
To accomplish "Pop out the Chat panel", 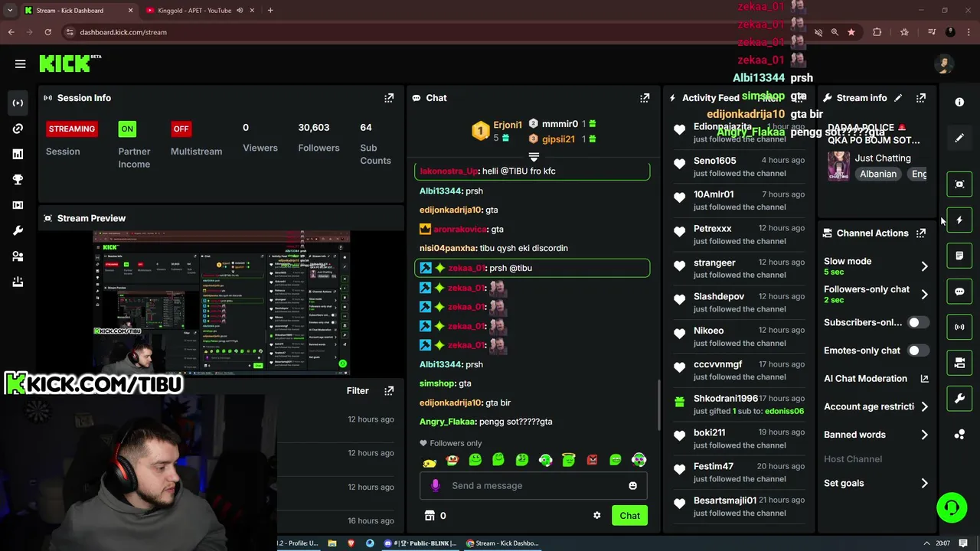I will [x=645, y=98].
